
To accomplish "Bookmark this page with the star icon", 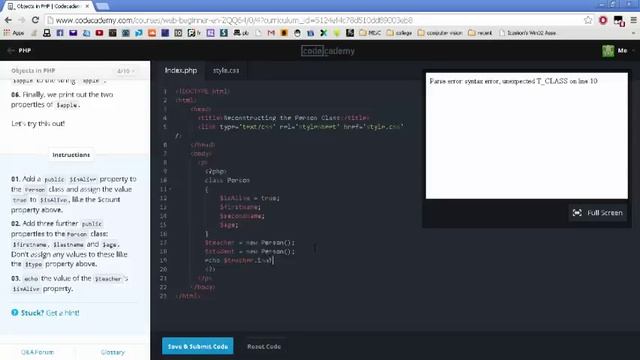I will click(588, 20).
